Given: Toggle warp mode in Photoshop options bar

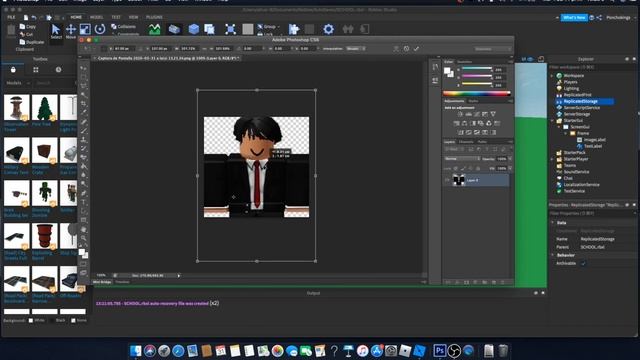Looking at the screenshot, I should coord(396,49).
